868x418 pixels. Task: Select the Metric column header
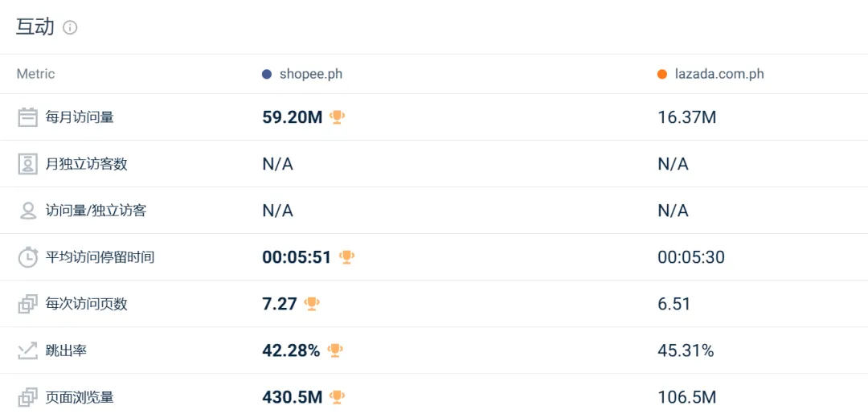click(36, 74)
